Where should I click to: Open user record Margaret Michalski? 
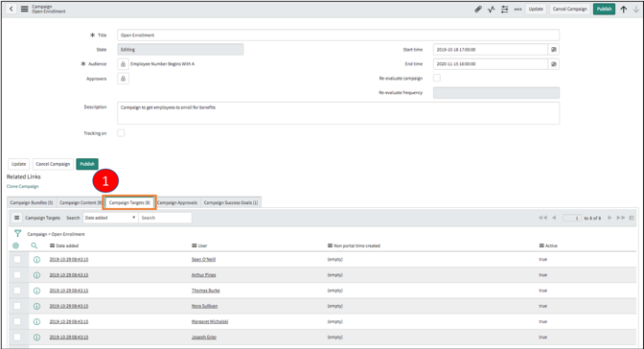click(x=210, y=322)
